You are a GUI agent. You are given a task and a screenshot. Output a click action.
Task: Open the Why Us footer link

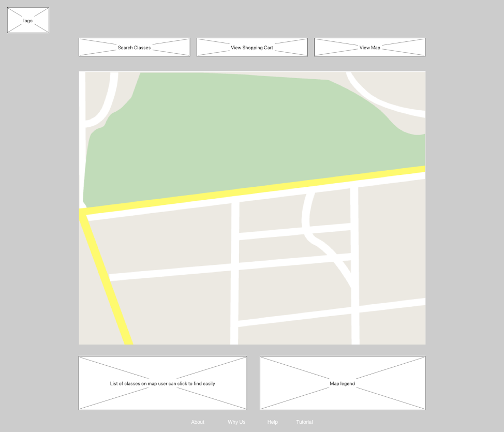point(236,422)
